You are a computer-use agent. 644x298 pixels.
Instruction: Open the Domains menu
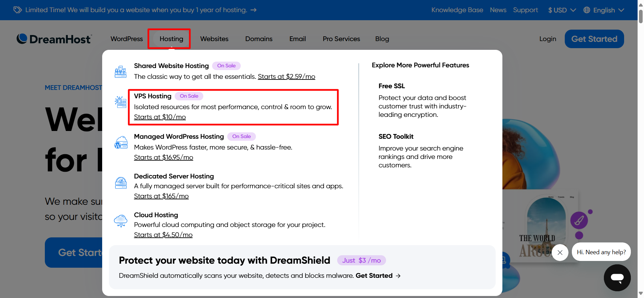[x=259, y=39]
